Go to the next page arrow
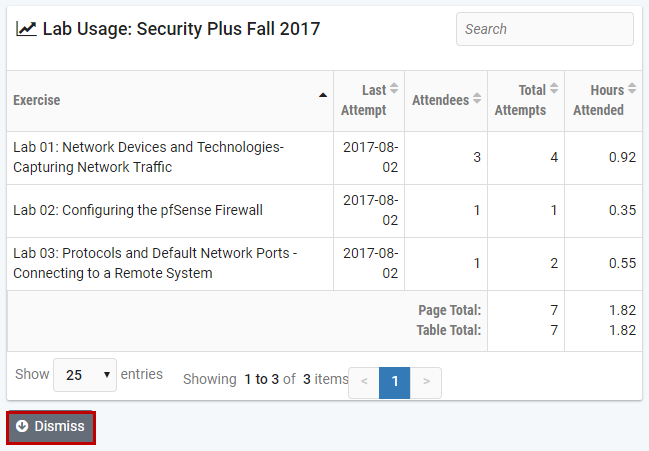 426,381
